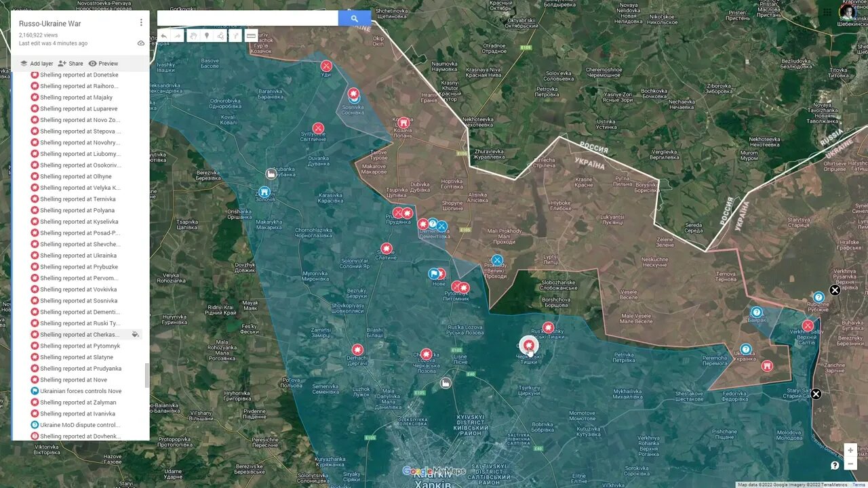Screen dimensions: 868x488
Task: Open the Terms link
Action: click(859, 485)
